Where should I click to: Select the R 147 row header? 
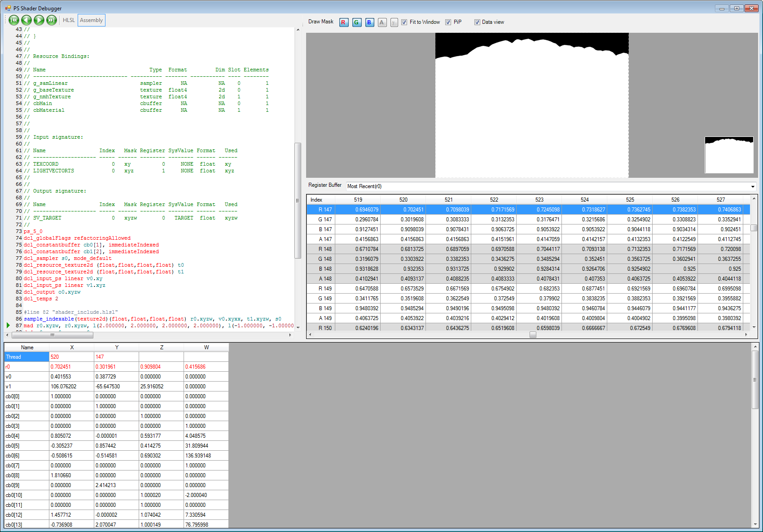tap(320, 210)
